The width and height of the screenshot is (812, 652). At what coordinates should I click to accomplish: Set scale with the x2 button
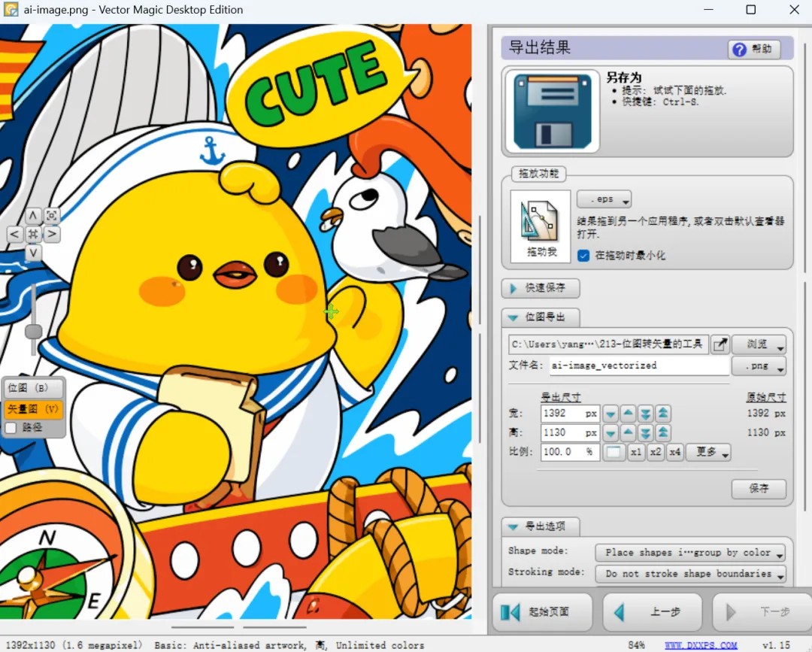pos(655,452)
